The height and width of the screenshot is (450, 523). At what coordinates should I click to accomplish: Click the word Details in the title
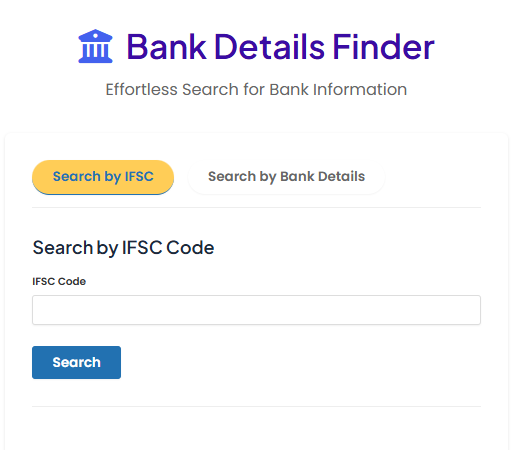pos(270,47)
